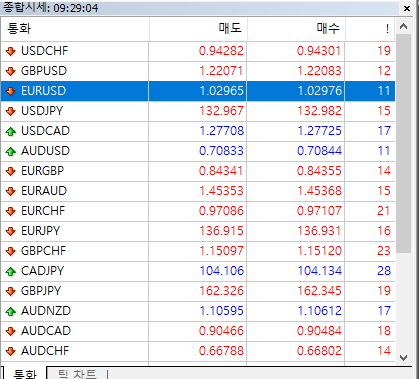Select the 통화 tab at bottom
Image resolution: width=419 pixels, height=379 pixels.
[x=25, y=374]
